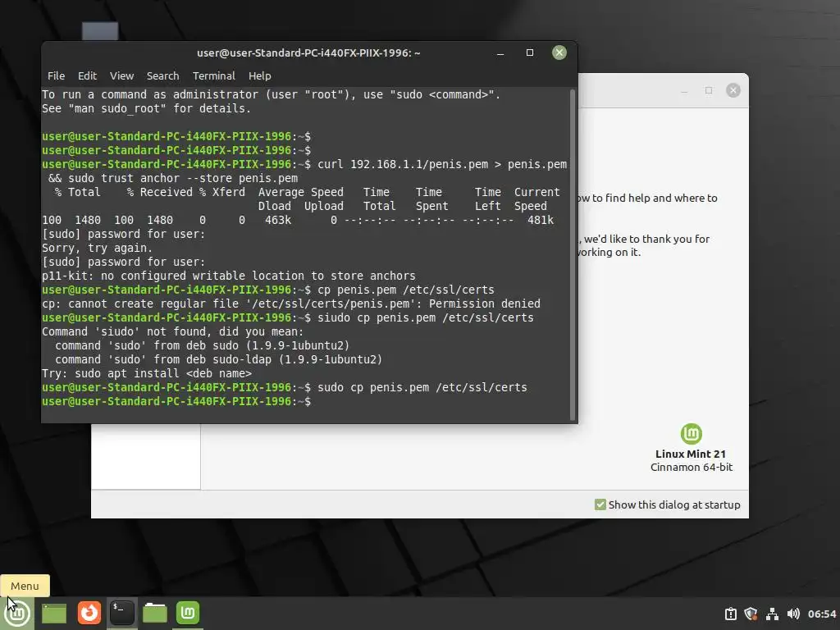Open the terminal Help menu
The width and height of the screenshot is (840, 630).
click(x=260, y=76)
